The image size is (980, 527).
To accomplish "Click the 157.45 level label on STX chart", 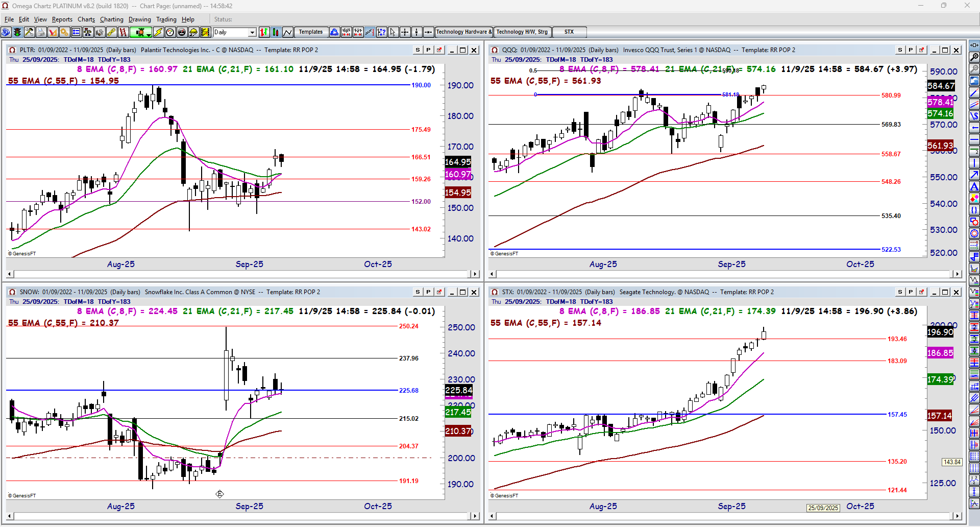I will click(897, 415).
